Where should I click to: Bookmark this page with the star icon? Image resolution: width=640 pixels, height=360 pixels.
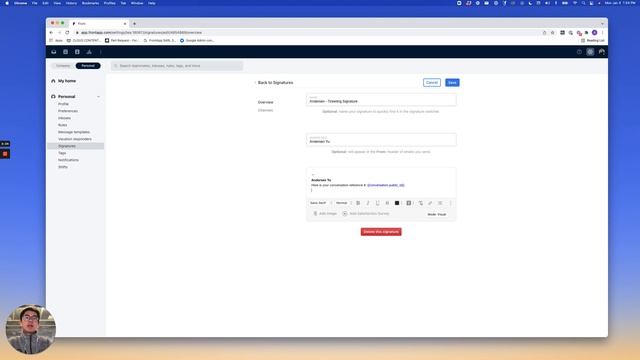click(553, 33)
